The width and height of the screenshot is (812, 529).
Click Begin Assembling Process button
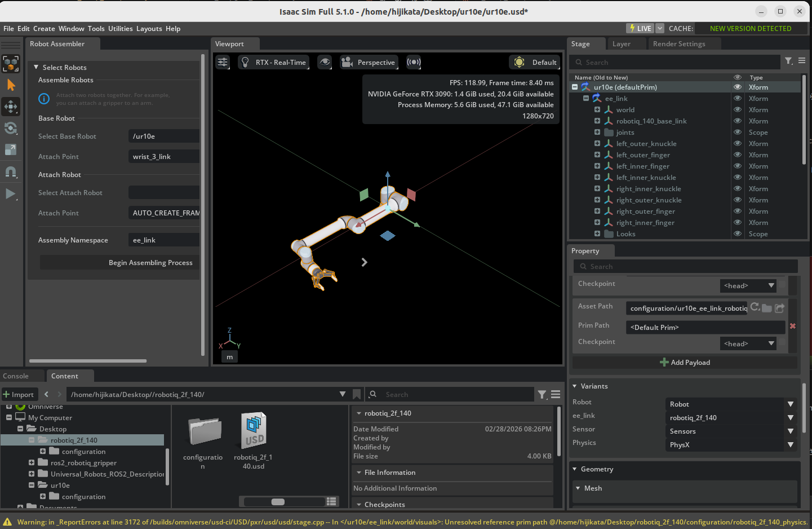click(x=150, y=263)
